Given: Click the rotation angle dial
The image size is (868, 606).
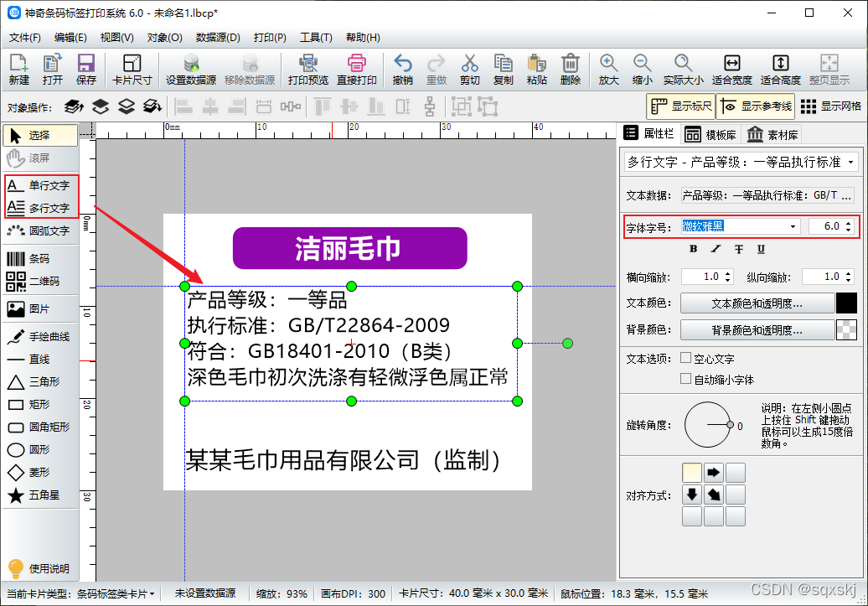Looking at the screenshot, I should [x=709, y=425].
